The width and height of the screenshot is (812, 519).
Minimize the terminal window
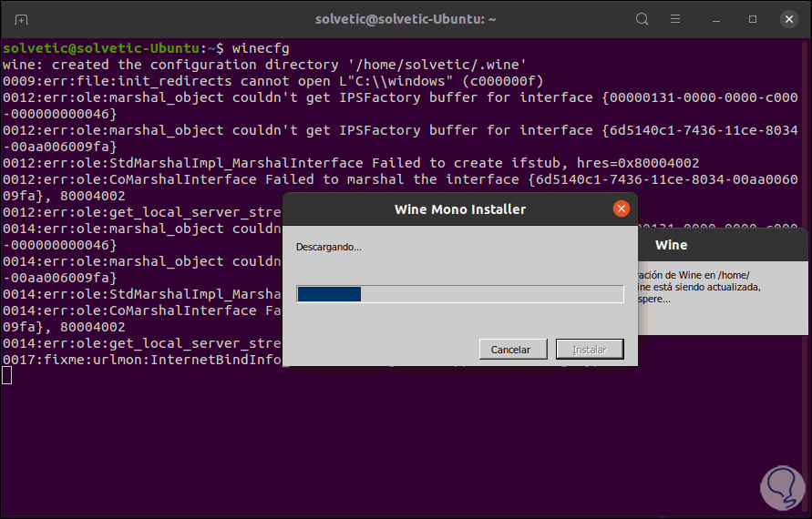716,20
